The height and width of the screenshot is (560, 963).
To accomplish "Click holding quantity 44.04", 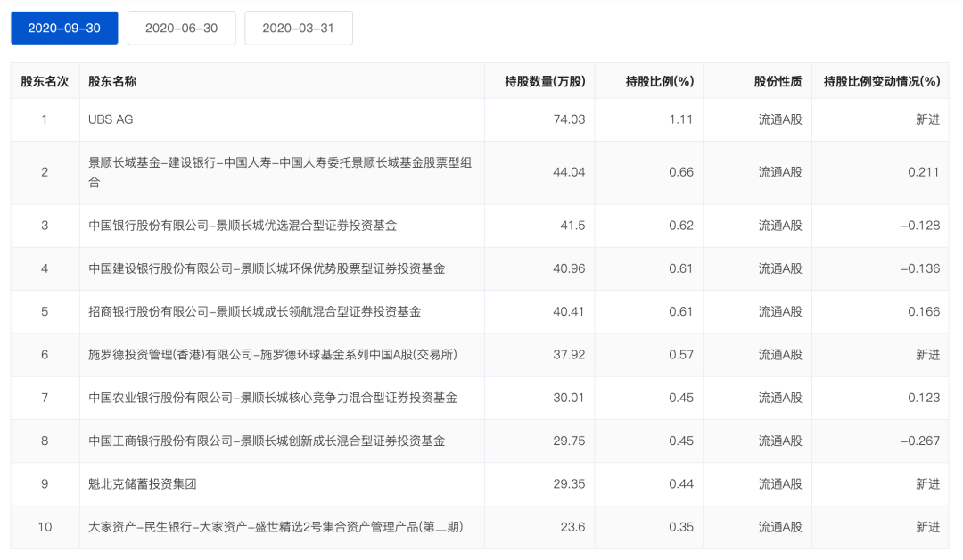I will pos(569,172).
